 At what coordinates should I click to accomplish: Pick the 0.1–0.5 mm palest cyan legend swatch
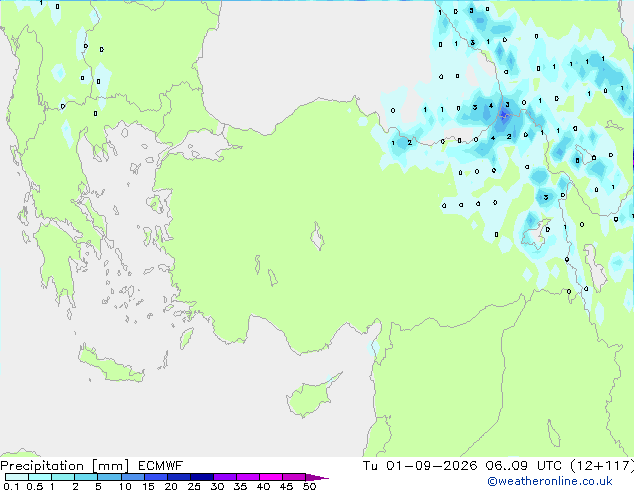[17, 477]
